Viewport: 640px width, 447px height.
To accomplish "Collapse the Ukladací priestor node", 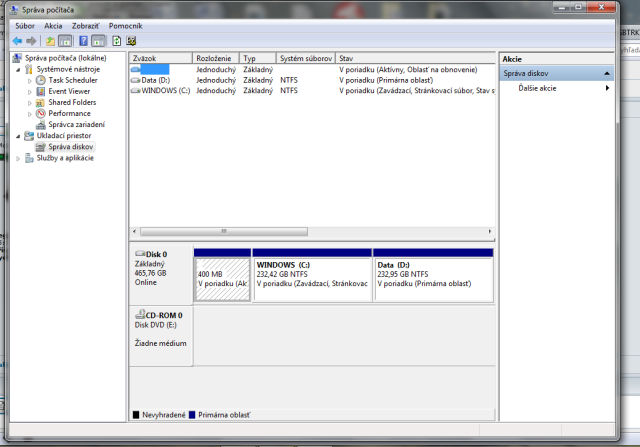I will [x=18, y=136].
